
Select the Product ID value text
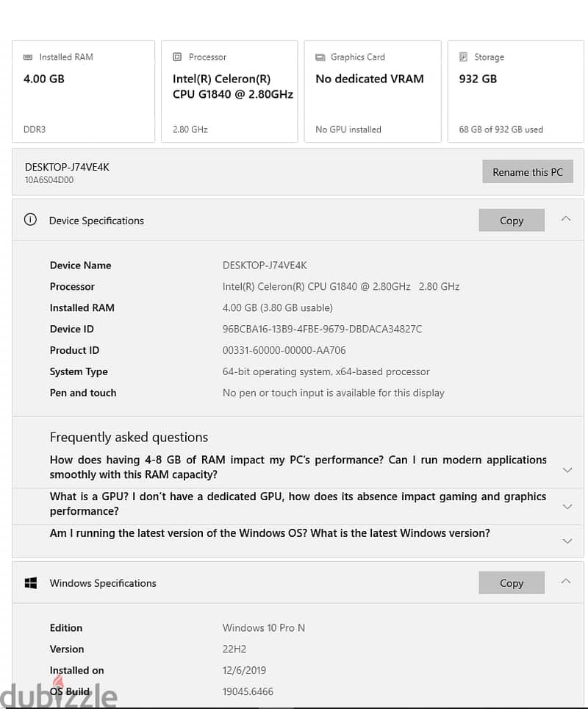[284, 350]
